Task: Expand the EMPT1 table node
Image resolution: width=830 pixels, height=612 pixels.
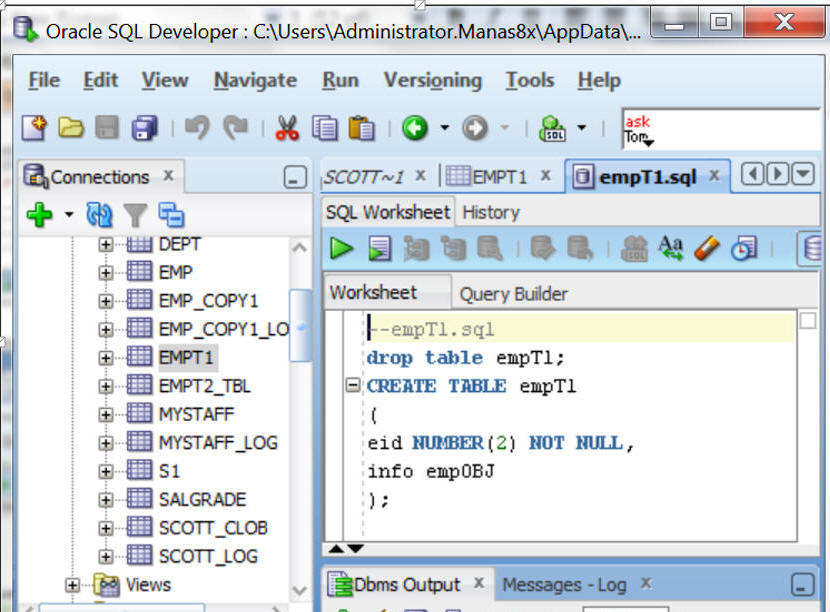Action: pos(106,358)
